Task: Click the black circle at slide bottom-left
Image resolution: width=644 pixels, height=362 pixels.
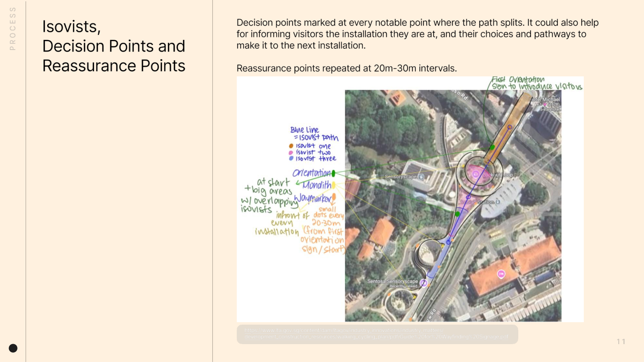Action: (x=13, y=348)
